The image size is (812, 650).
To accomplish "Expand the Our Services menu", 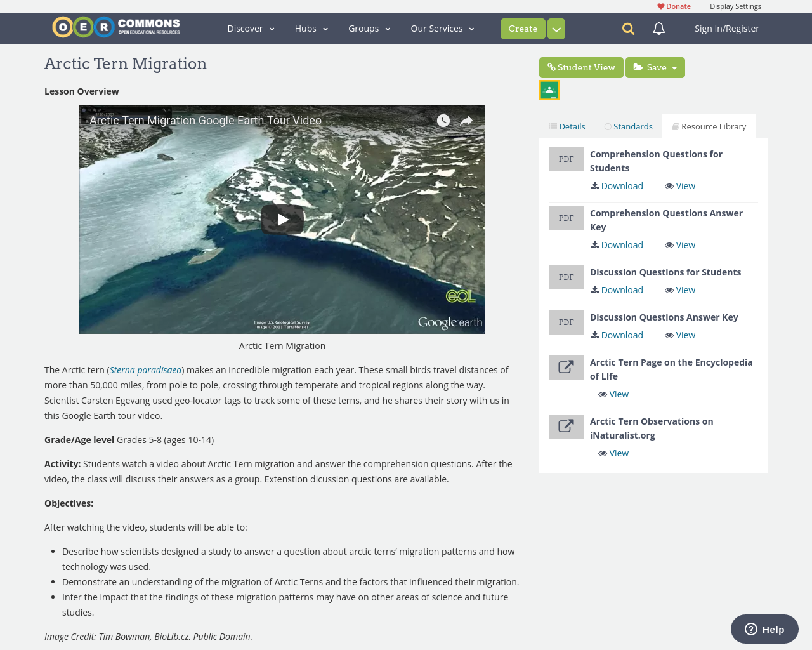I will point(442,28).
